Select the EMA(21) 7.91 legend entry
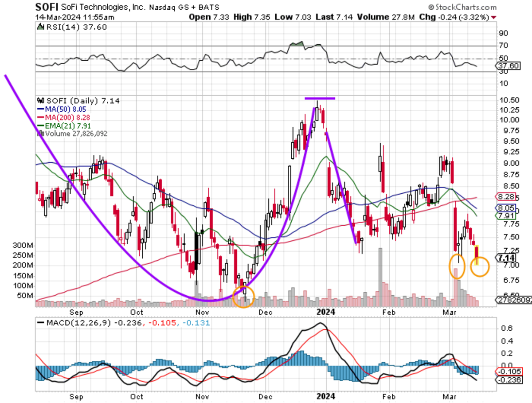532x403 pixels. pos(62,125)
